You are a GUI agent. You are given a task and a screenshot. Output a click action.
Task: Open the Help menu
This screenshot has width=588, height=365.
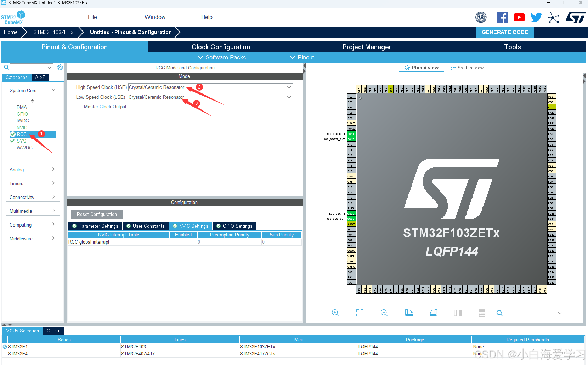[x=207, y=17]
